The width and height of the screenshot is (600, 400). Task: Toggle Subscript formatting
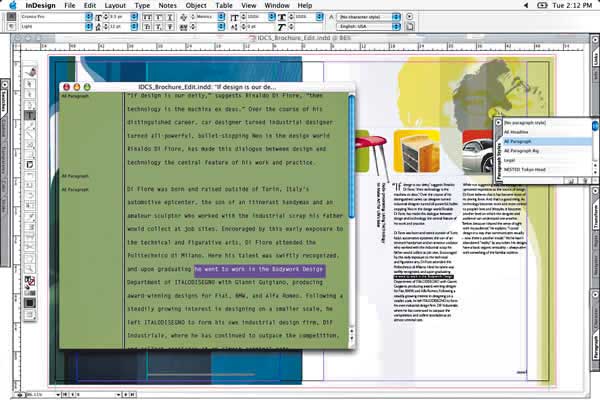(x=159, y=26)
